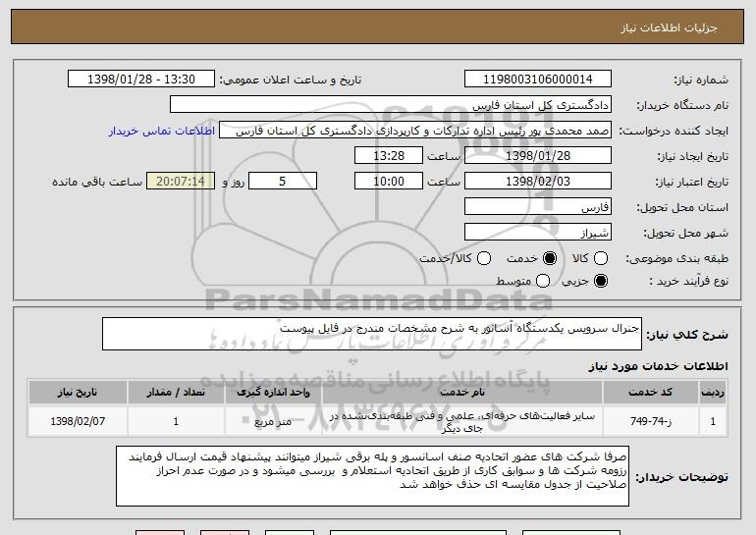Click the طبقه بندی موضوعی label
The width and height of the screenshot is (756, 535).
point(676,259)
